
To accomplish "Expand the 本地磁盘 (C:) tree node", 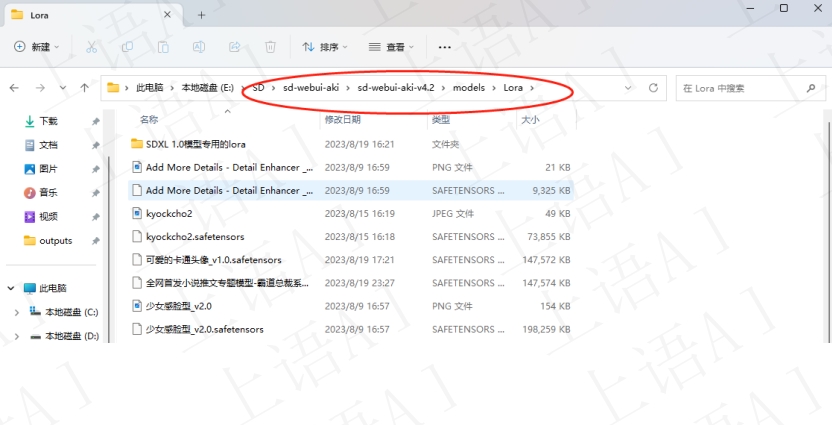I will coord(14,312).
